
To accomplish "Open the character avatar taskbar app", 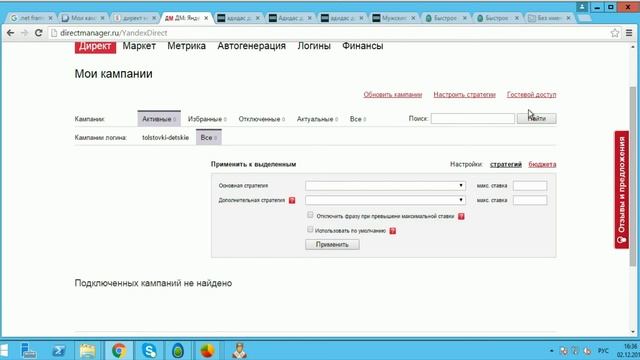I will point(239,351).
